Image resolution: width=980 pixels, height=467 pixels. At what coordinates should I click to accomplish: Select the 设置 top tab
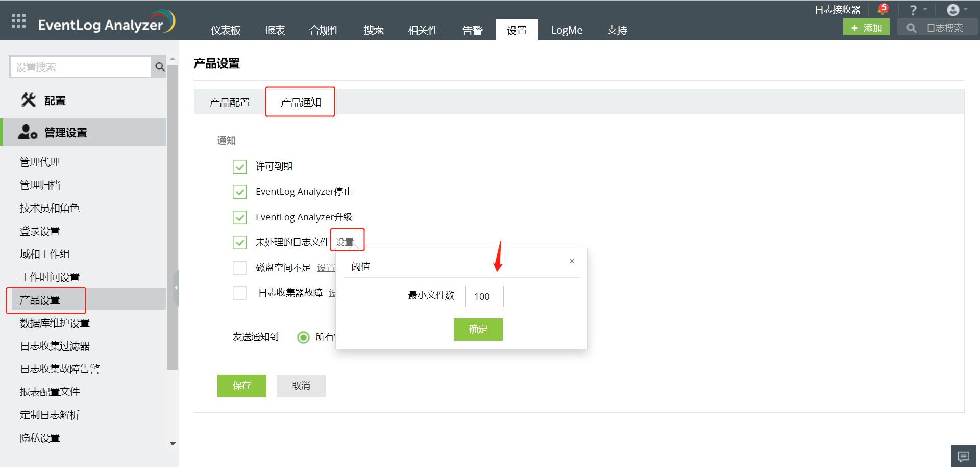pyautogui.click(x=517, y=30)
